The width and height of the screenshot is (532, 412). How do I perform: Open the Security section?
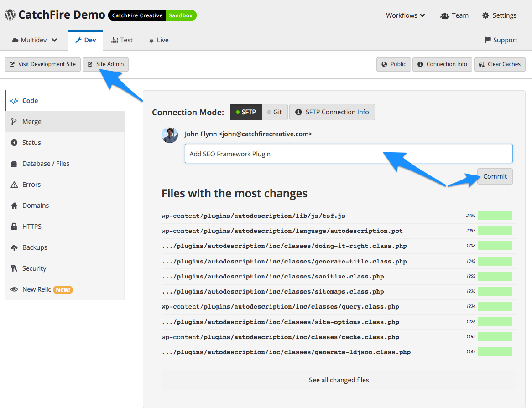(x=64, y=268)
